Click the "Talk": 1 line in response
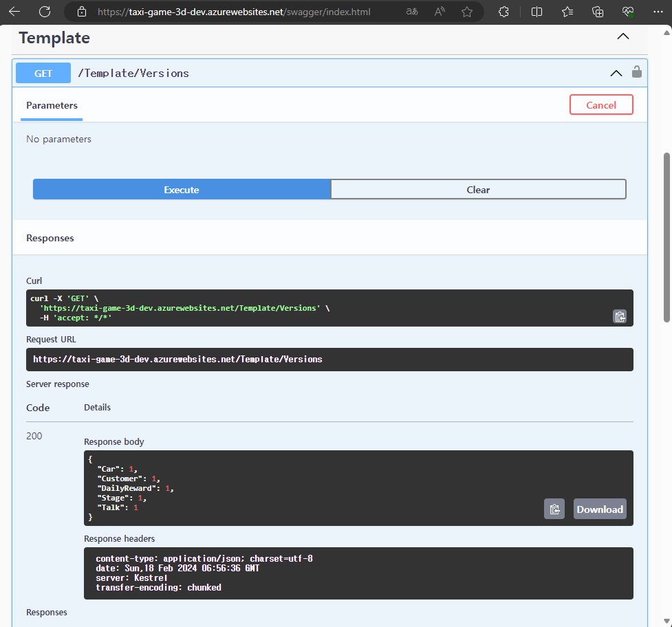This screenshot has height=627, width=672. pos(118,507)
